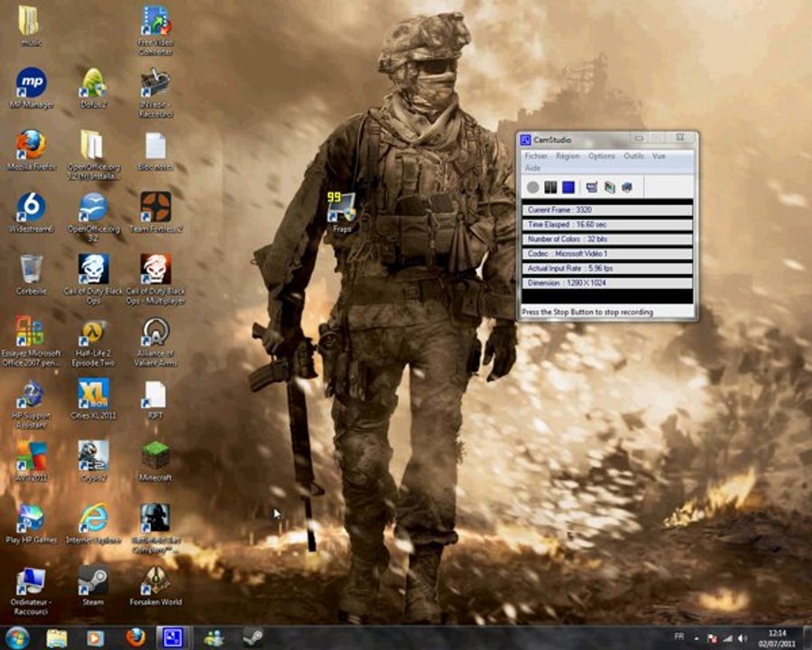This screenshot has width=812, height=650.
Task: Open Windows Explorer from the taskbar
Action: (57, 638)
